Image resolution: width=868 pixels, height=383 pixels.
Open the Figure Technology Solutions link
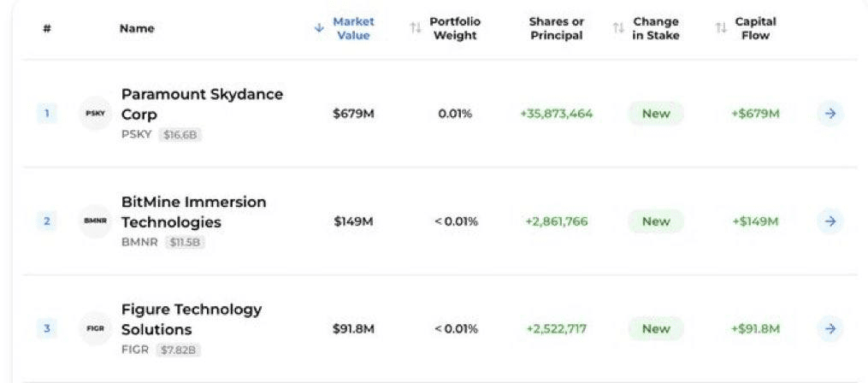tap(192, 319)
